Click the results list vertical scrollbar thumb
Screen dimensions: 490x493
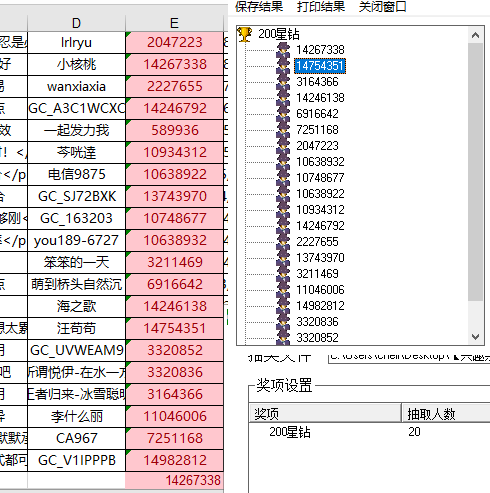coord(475,172)
